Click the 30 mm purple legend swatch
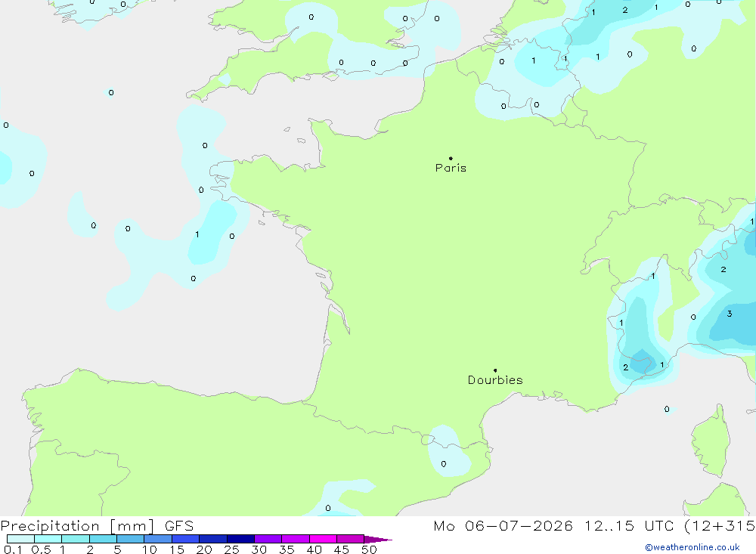The image size is (756, 554). click(268, 539)
